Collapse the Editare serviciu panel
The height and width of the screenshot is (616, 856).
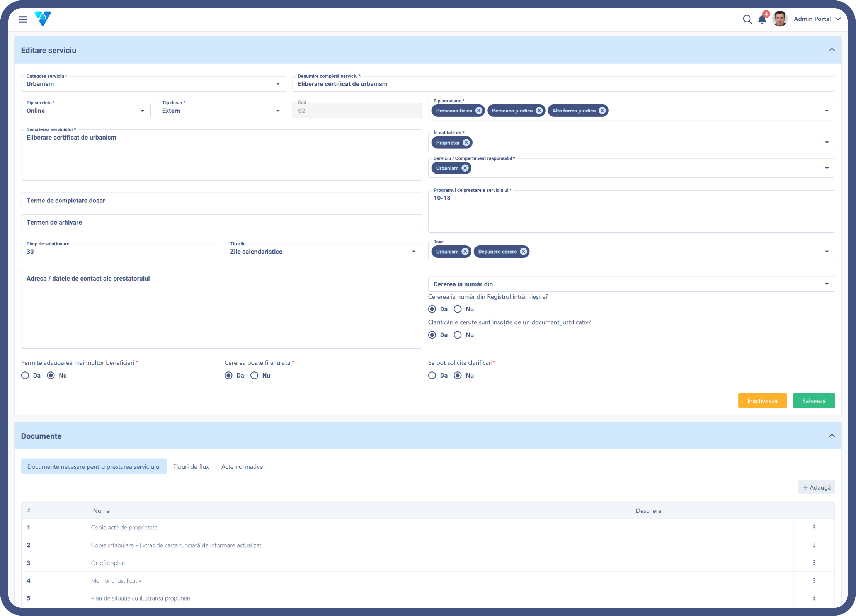tap(832, 50)
